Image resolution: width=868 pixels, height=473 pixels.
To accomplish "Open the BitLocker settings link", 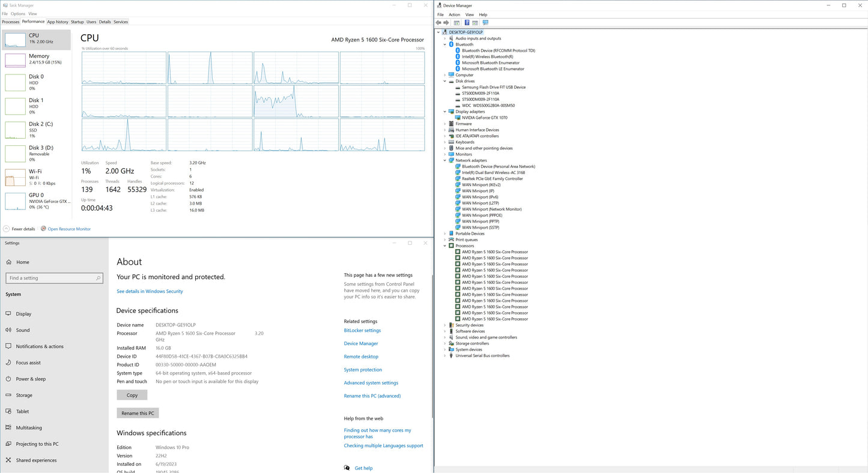I will pos(362,330).
